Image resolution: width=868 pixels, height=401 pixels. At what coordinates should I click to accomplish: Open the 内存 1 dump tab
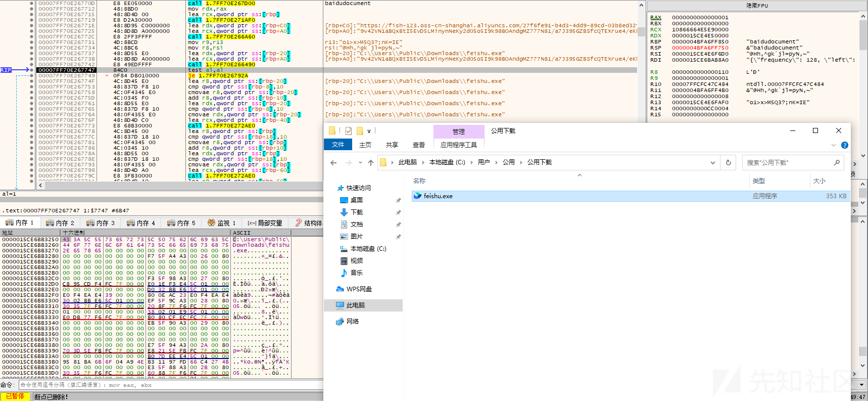tap(20, 222)
